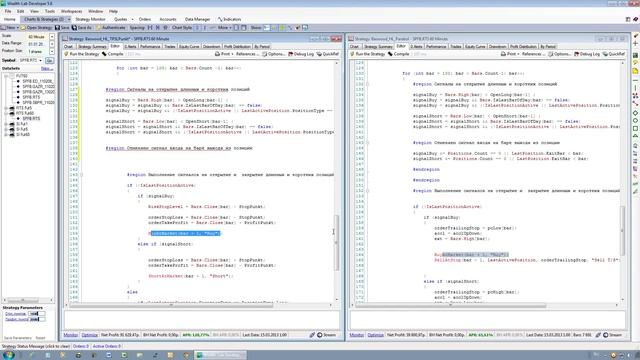Open the Charts & Strategies dropdown arrow
Screen dimensions: 640x360
point(69,19)
